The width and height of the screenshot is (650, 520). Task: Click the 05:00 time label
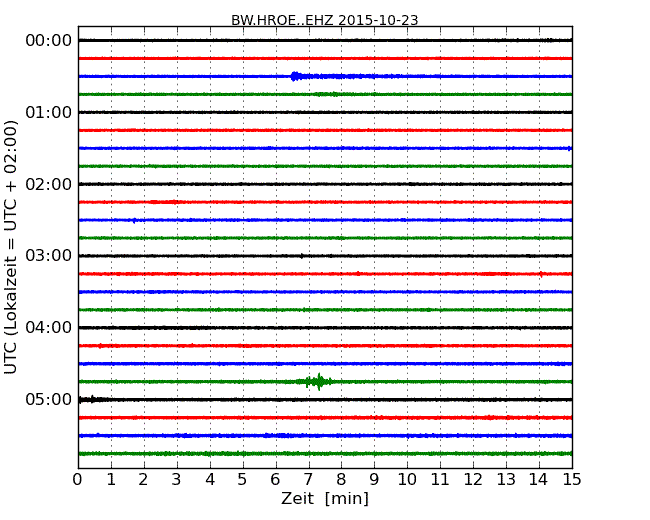49,399
